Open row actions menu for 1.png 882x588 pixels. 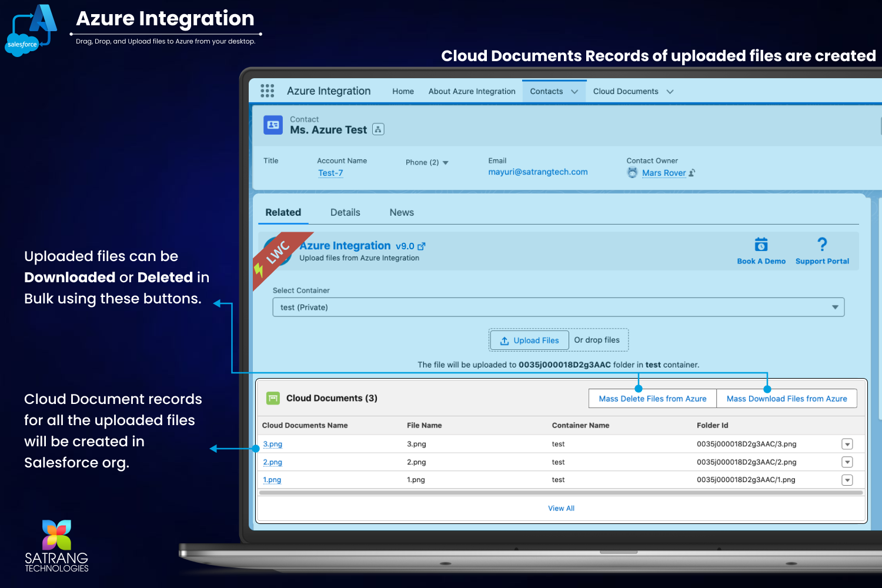pos(847,480)
